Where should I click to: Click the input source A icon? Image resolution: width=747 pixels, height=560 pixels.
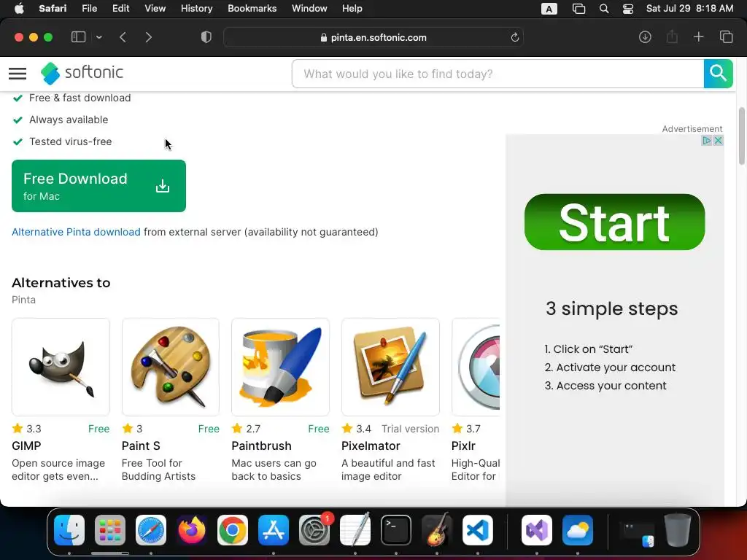549,9
